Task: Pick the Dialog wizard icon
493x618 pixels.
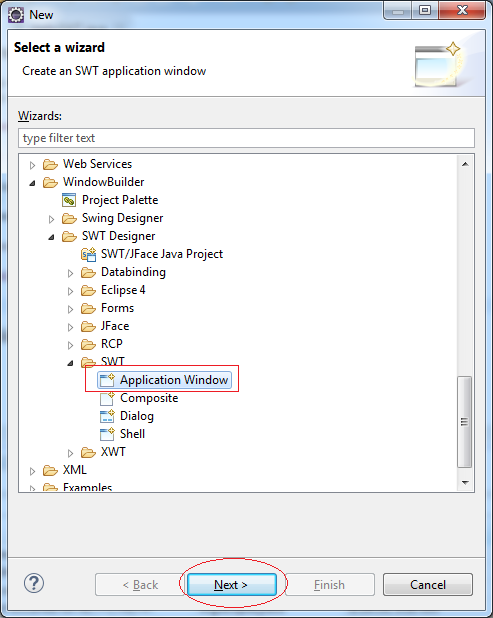Action: coord(107,416)
